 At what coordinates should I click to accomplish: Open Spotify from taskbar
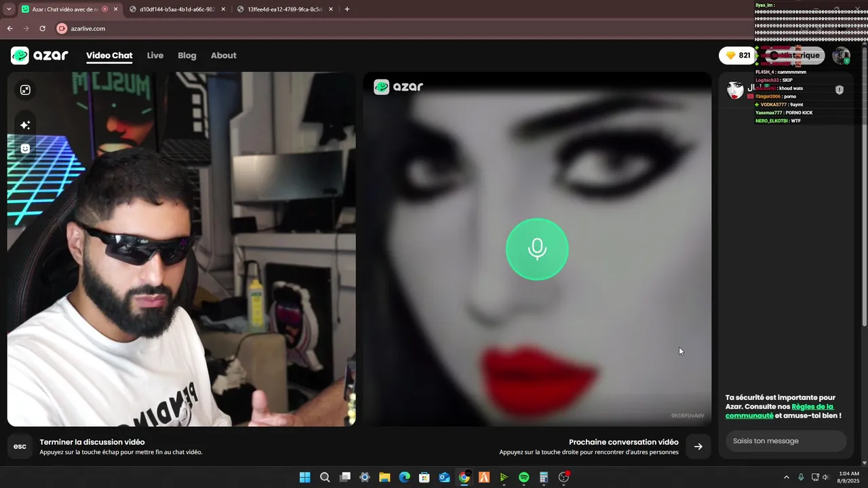[524, 477]
